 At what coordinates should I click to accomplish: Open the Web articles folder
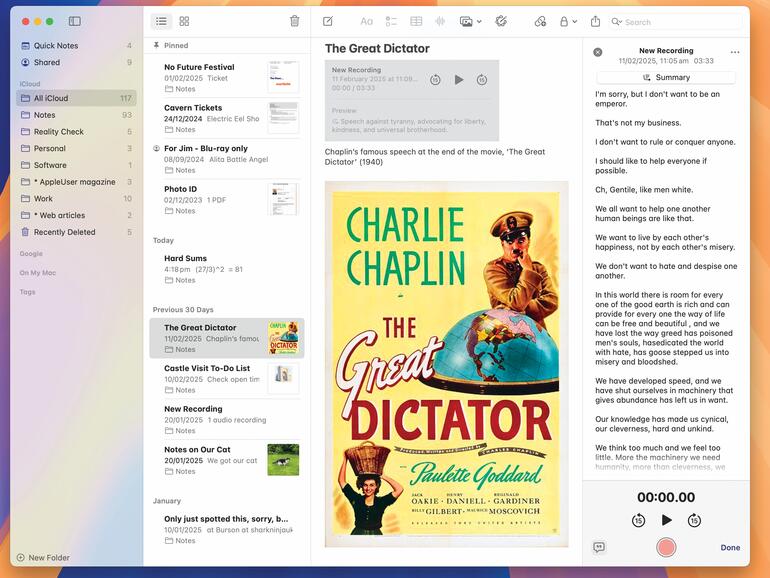(x=76, y=215)
